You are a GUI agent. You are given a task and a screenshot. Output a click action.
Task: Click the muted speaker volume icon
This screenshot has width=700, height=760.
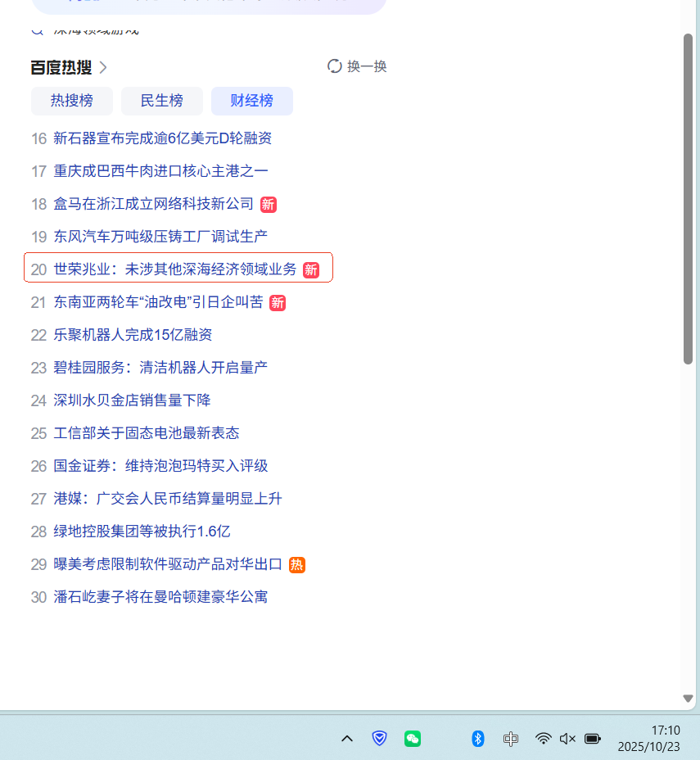[x=567, y=739]
